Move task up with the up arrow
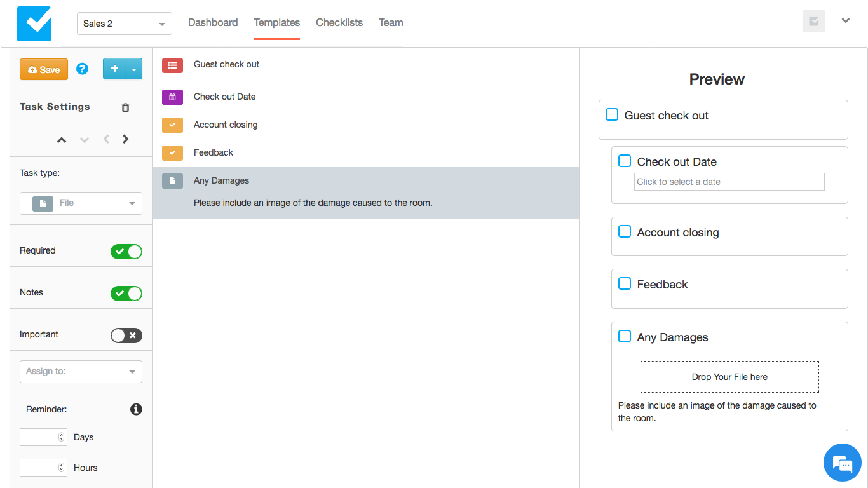Viewport: 868px width, 488px height. click(x=62, y=140)
